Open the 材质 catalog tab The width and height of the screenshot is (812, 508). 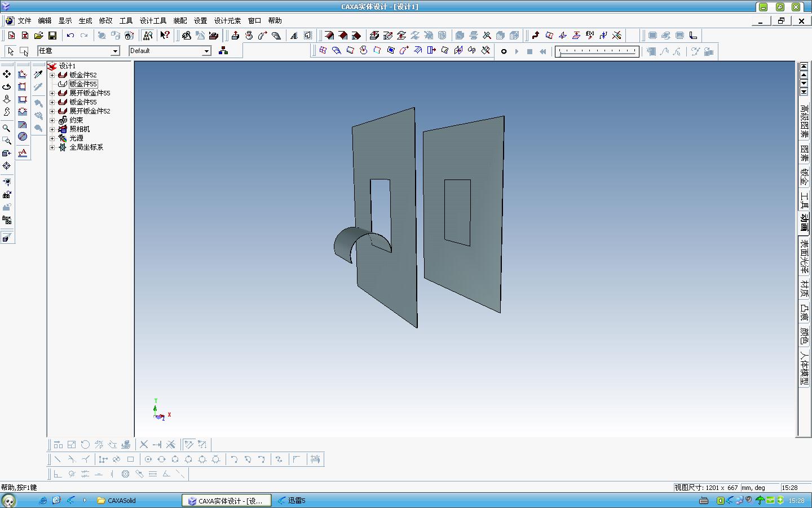tap(804, 289)
